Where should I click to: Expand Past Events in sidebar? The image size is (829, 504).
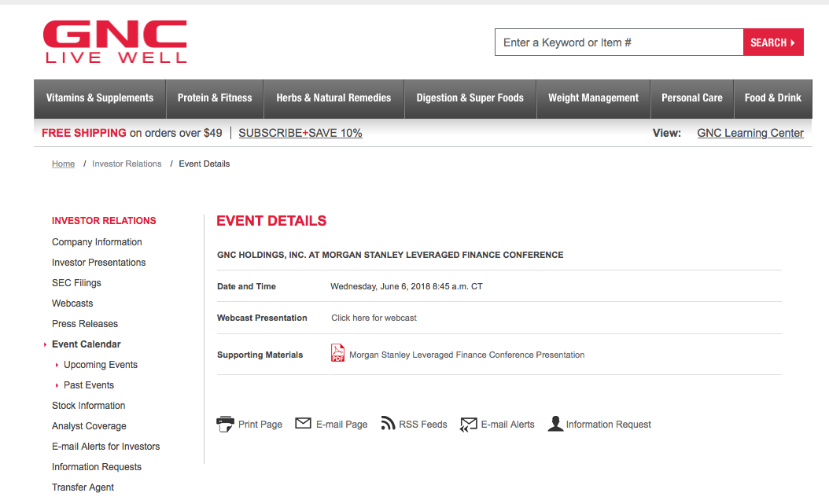point(88,384)
